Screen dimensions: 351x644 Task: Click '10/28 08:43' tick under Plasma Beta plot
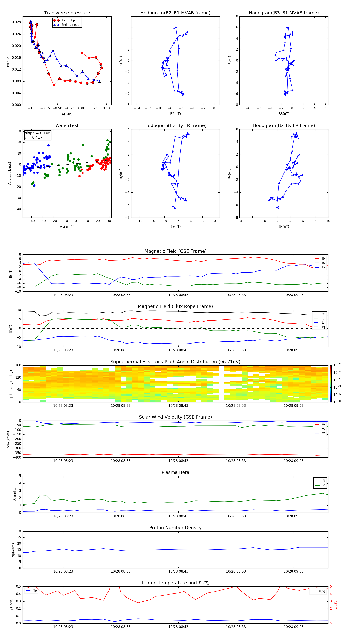[178, 516]
